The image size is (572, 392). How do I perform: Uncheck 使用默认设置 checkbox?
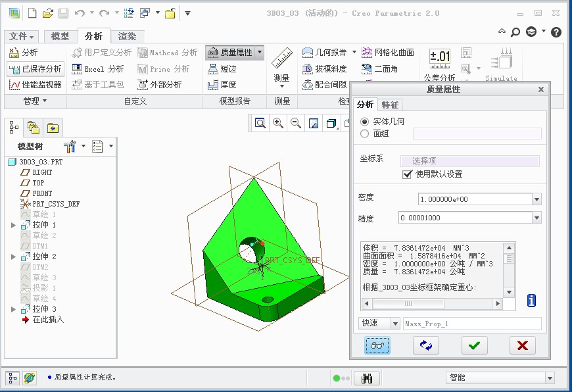[407, 174]
